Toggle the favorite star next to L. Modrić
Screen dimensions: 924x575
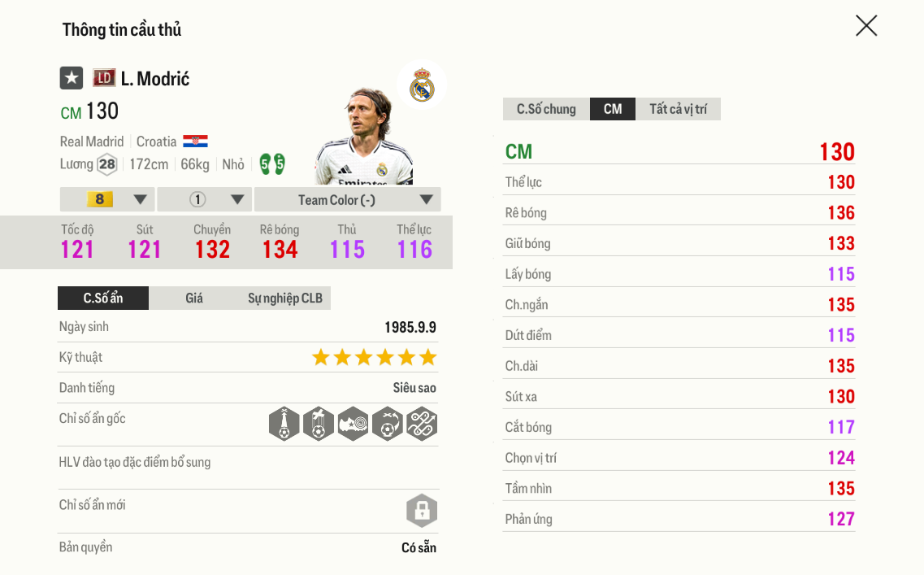coord(72,78)
